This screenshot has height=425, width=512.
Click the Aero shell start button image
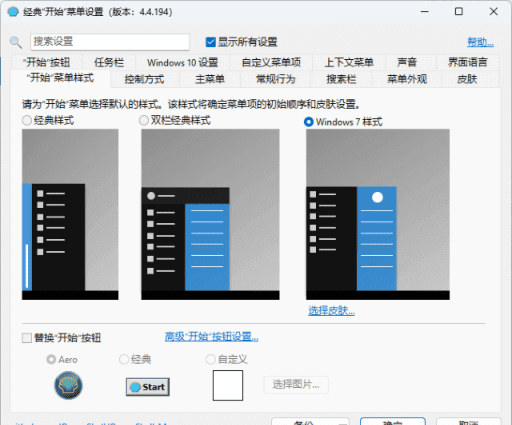(x=68, y=386)
